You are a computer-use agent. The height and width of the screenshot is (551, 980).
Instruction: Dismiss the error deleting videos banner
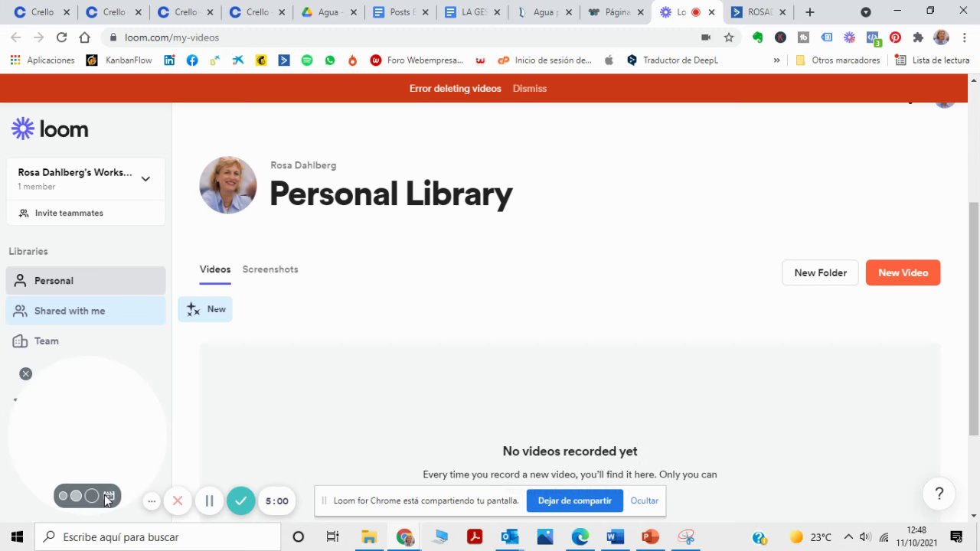tap(530, 88)
